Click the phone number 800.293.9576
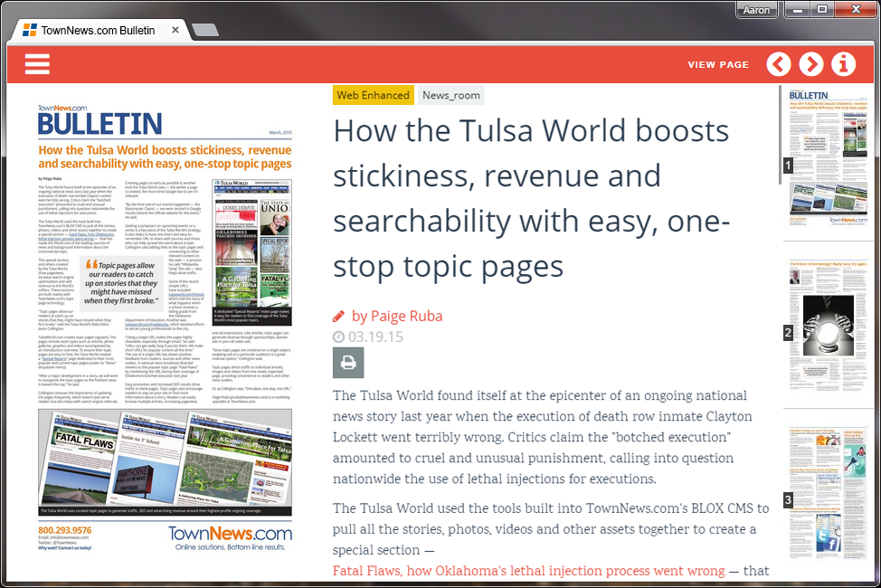This screenshot has height=588, width=881. [x=64, y=530]
